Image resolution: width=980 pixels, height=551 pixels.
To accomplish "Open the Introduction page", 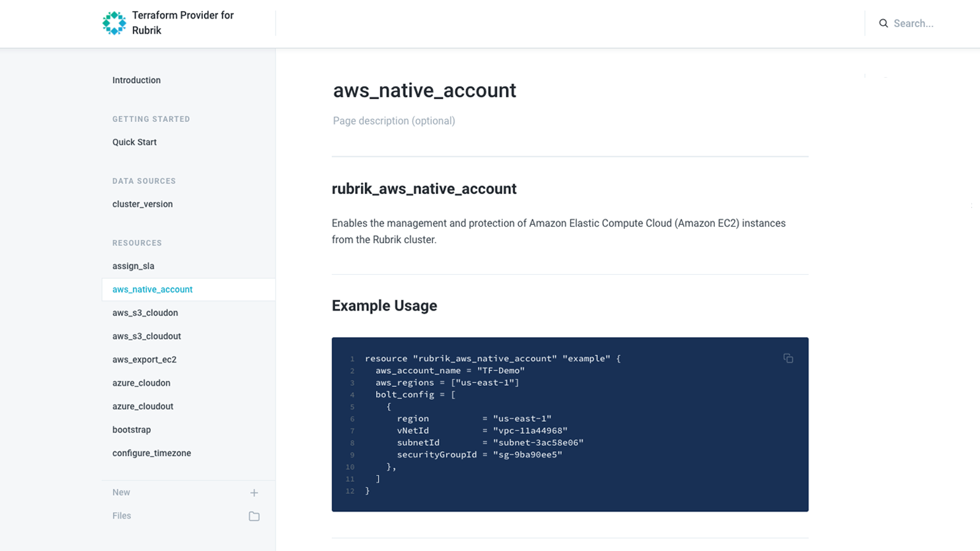I will pos(137,80).
